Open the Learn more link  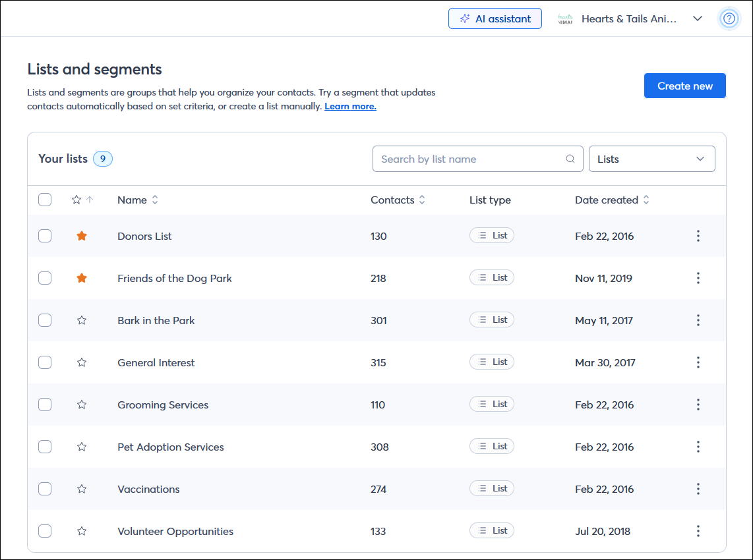click(350, 105)
